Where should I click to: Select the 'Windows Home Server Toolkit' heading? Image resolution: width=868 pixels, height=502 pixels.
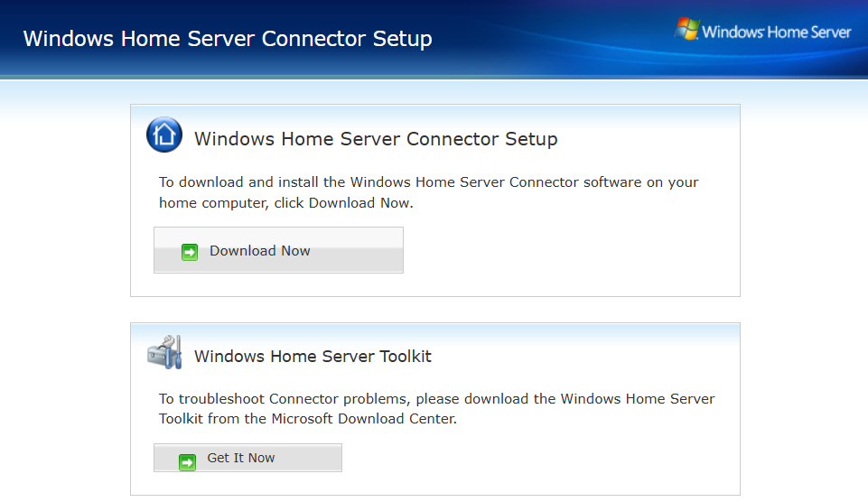point(313,357)
